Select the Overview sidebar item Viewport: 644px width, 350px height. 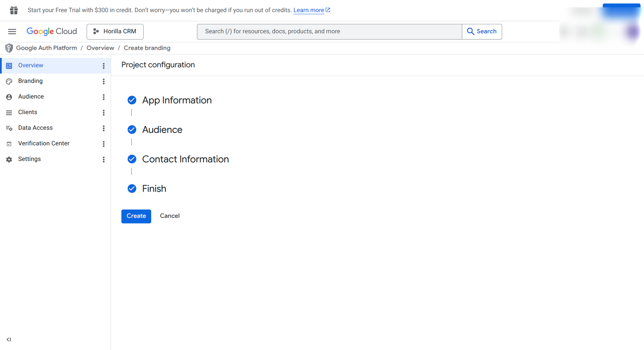click(55, 66)
